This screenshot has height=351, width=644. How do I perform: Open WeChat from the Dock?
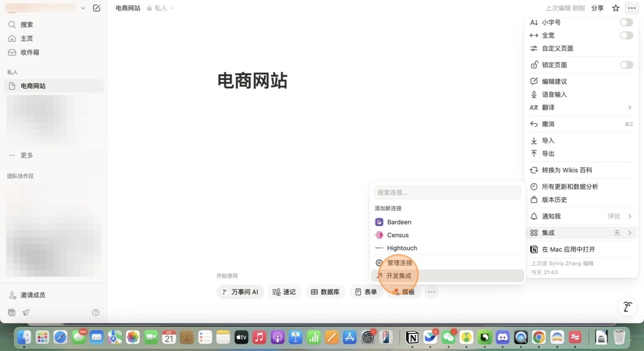[448, 337]
